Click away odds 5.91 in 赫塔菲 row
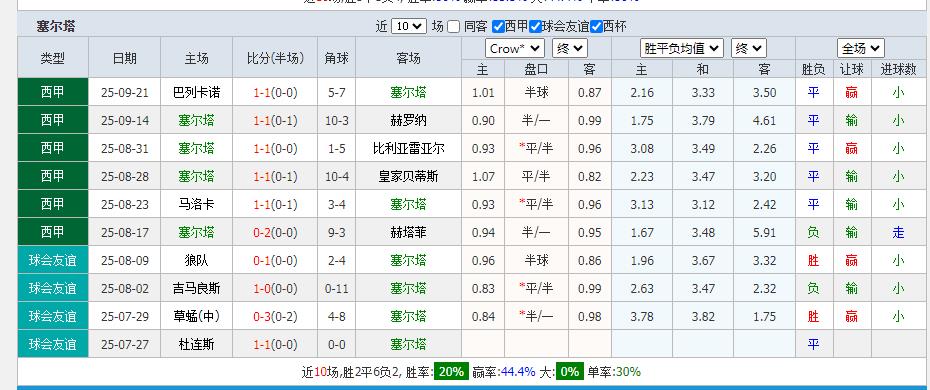930x390 pixels. coord(764,232)
